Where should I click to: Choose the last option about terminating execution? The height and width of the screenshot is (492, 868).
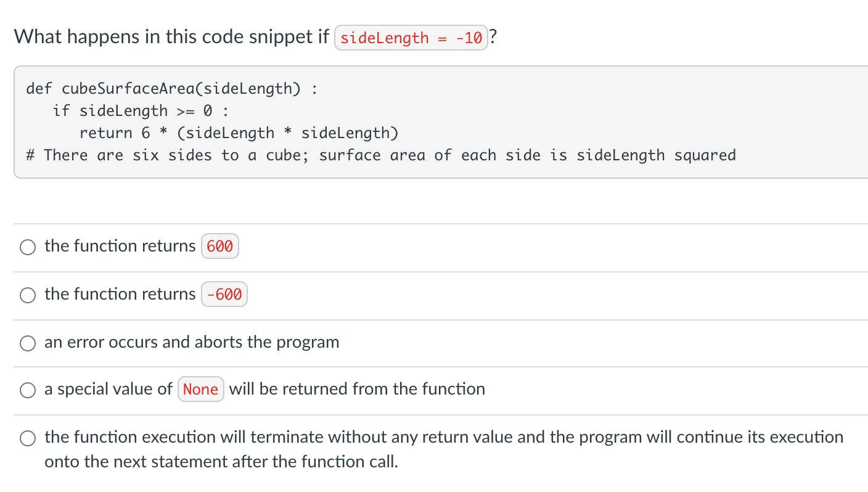(28, 438)
